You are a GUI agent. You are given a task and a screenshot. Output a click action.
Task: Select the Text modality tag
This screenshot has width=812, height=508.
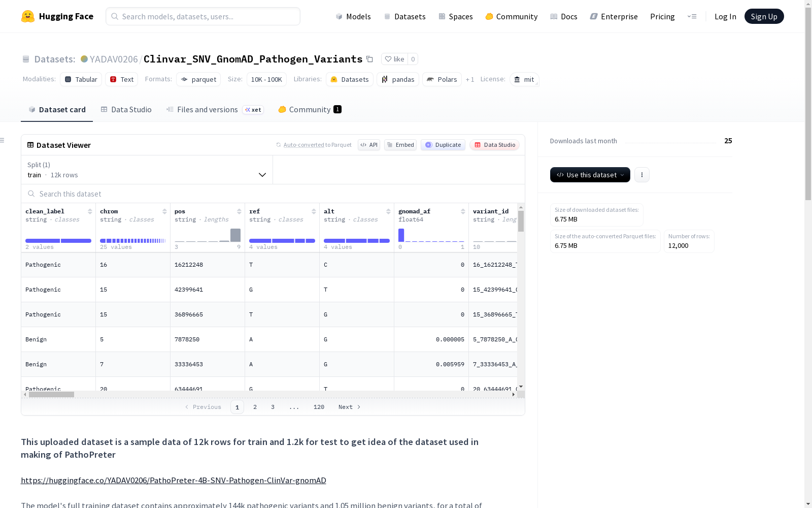click(x=122, y=79)
